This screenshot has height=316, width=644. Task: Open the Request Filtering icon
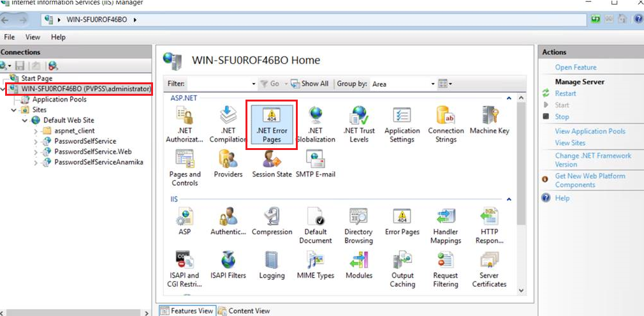(446, 267)
